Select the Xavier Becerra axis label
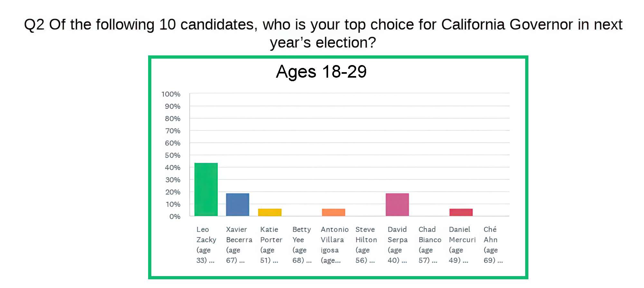The image size is (644, 288). [239, 245]
